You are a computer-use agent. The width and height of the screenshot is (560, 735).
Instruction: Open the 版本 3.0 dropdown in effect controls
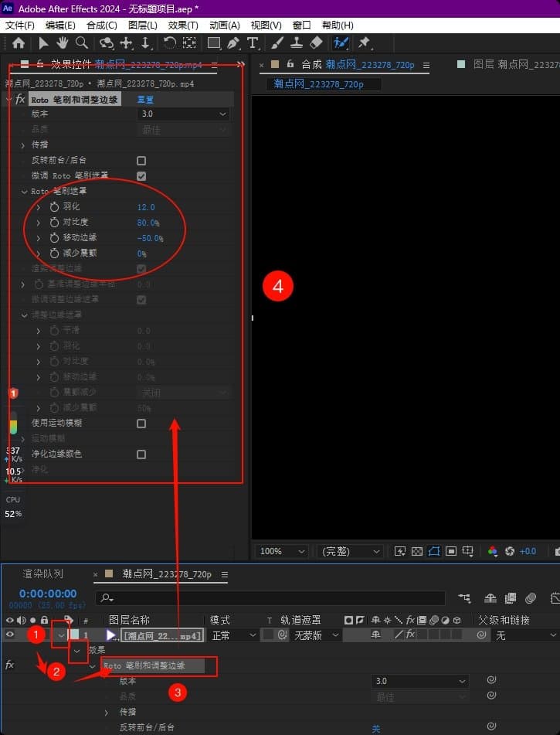(x=184, y=114)
